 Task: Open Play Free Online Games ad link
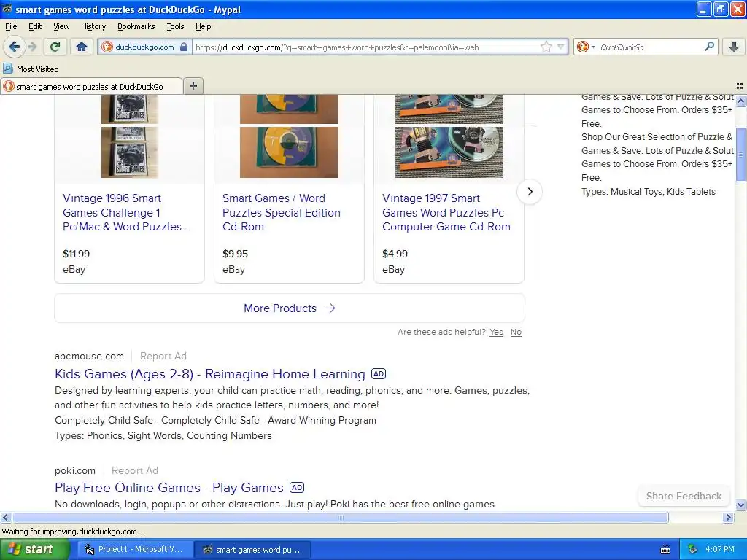click(x=169, y=488)
